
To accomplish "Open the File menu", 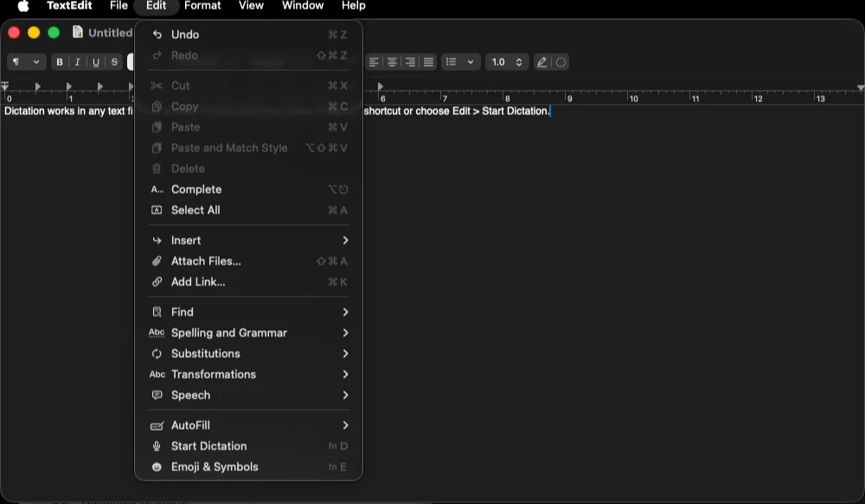I will (x=119, y=5).
